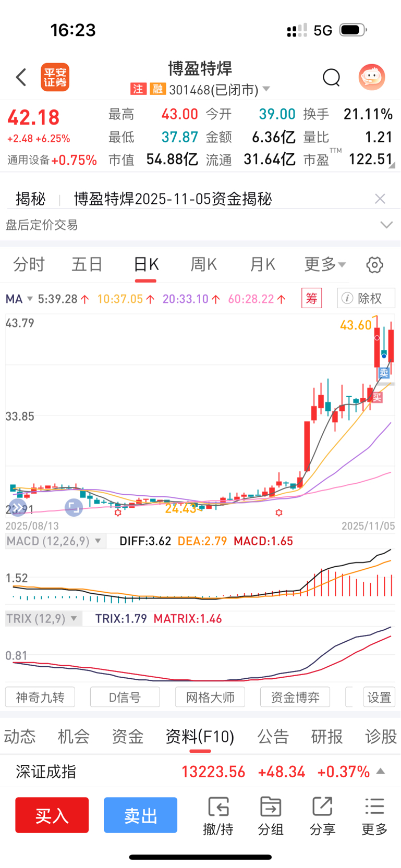
Task: Switch to 五日 chart tab
Action: pyautogui.click(x=87, y=264)
